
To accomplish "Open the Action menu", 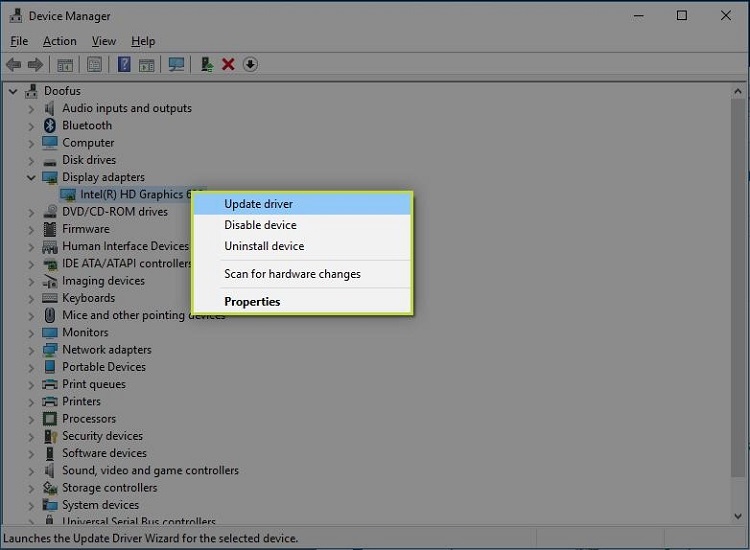I will click(x=59, y=41).
